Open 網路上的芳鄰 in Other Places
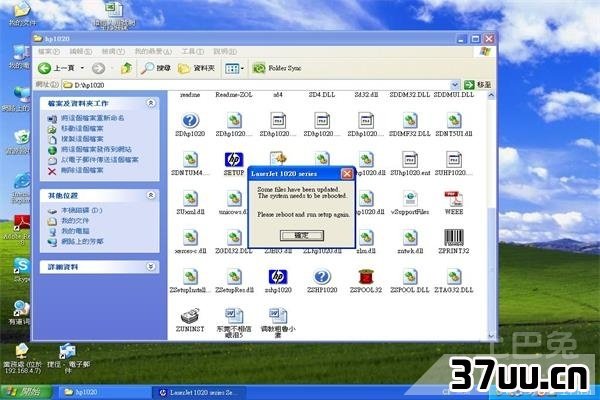The height and width of the screenshot is (400, 600). coord(82,242)
